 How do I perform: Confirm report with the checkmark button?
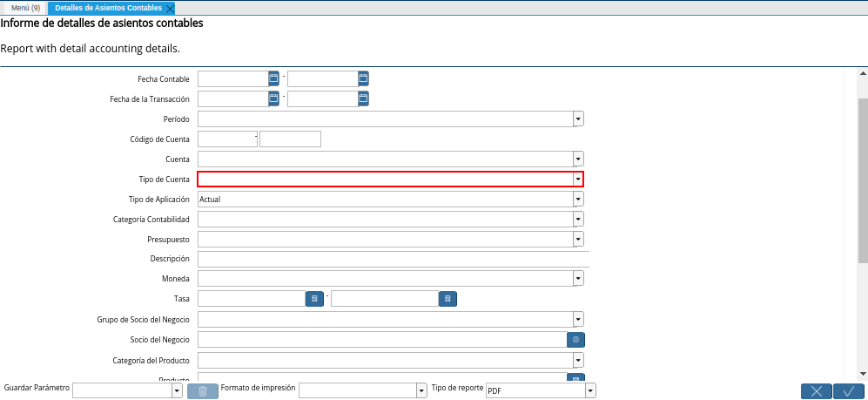click(x=849, y=391)
